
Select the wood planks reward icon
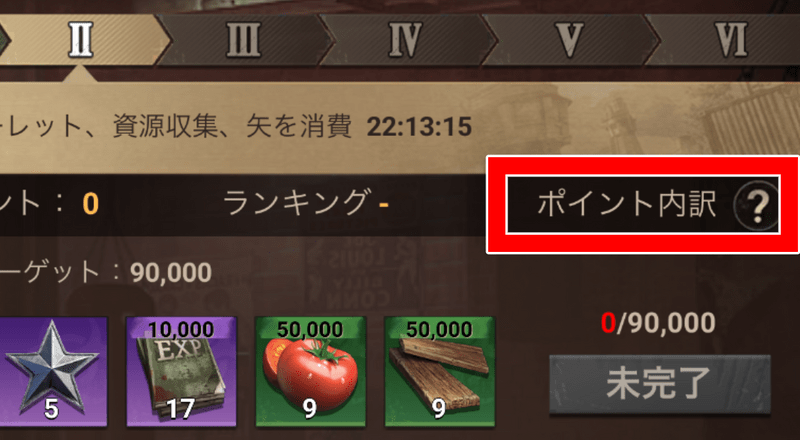(x=440, y=371)
